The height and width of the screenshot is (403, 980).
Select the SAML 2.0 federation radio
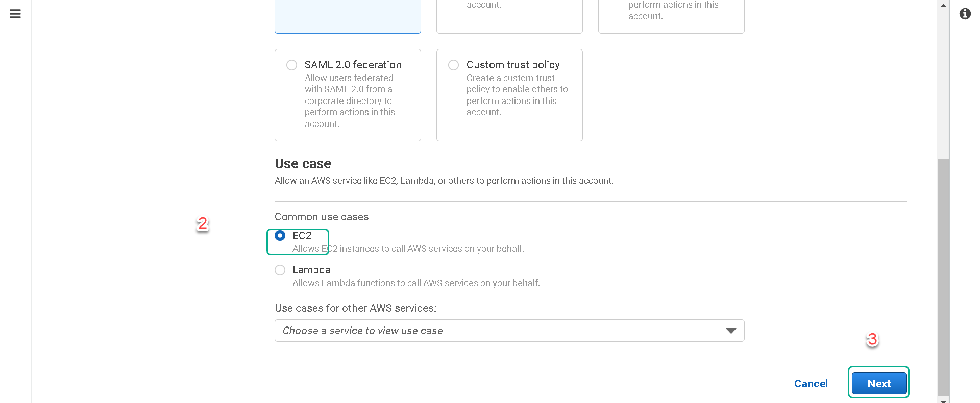[291, 65]
